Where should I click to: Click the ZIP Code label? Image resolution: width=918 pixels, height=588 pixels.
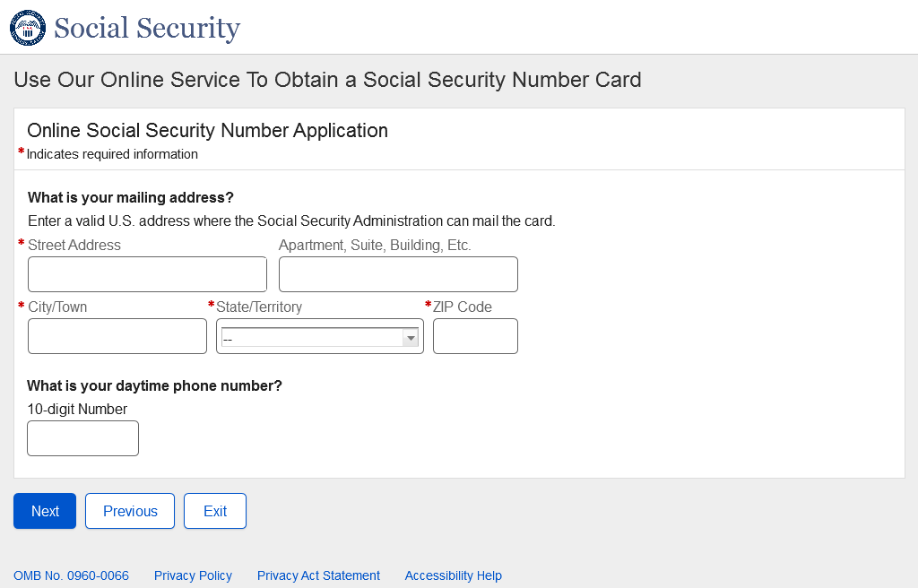click(463, 307)
